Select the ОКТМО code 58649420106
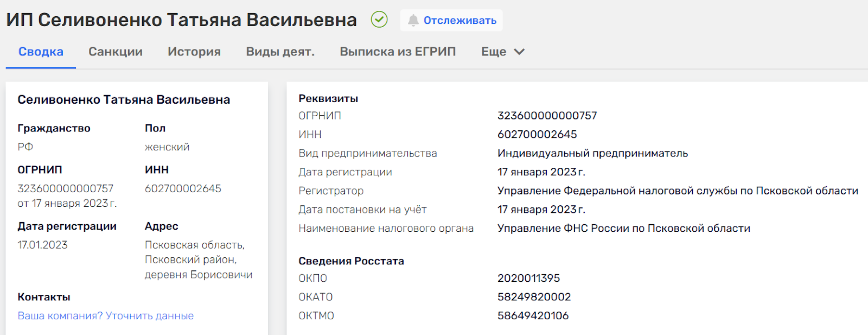Screen dimensions: 868x335 [533, 316]
